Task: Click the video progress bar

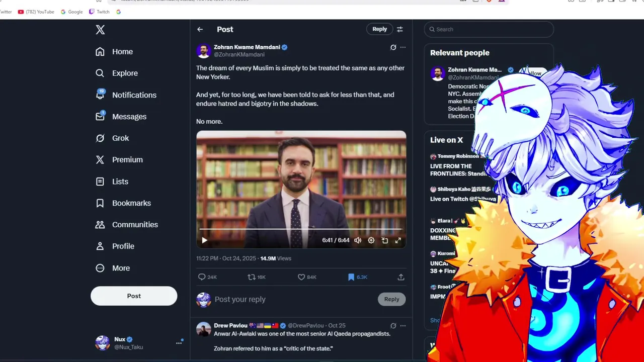Action: (301, 229)
